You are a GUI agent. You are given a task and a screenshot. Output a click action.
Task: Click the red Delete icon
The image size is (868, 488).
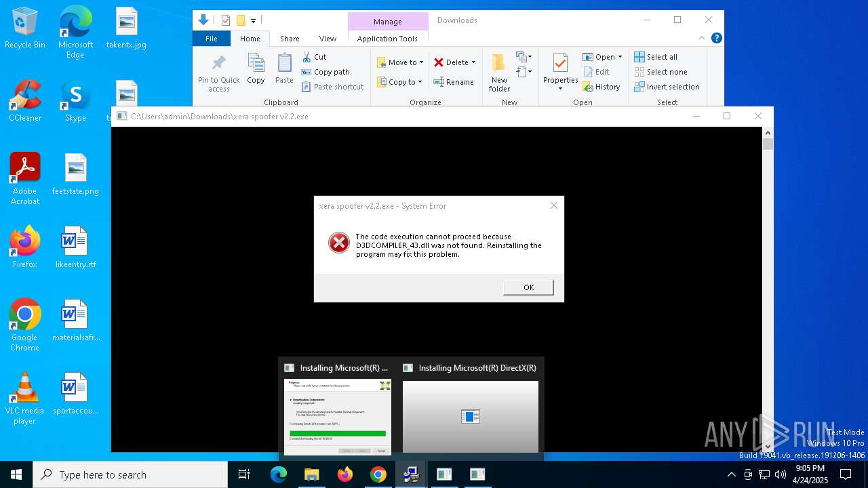(439, 62)
